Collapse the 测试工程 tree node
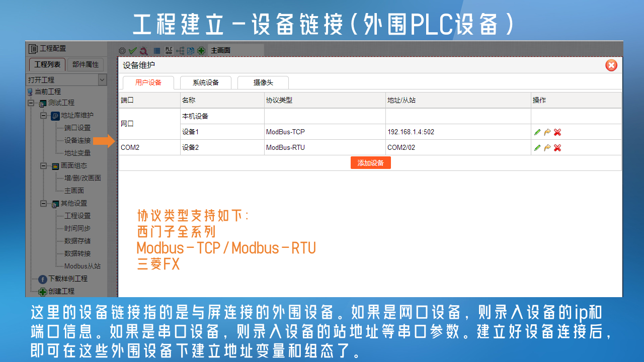This screenshot has width=644, height=362. [x=31, y=103]
